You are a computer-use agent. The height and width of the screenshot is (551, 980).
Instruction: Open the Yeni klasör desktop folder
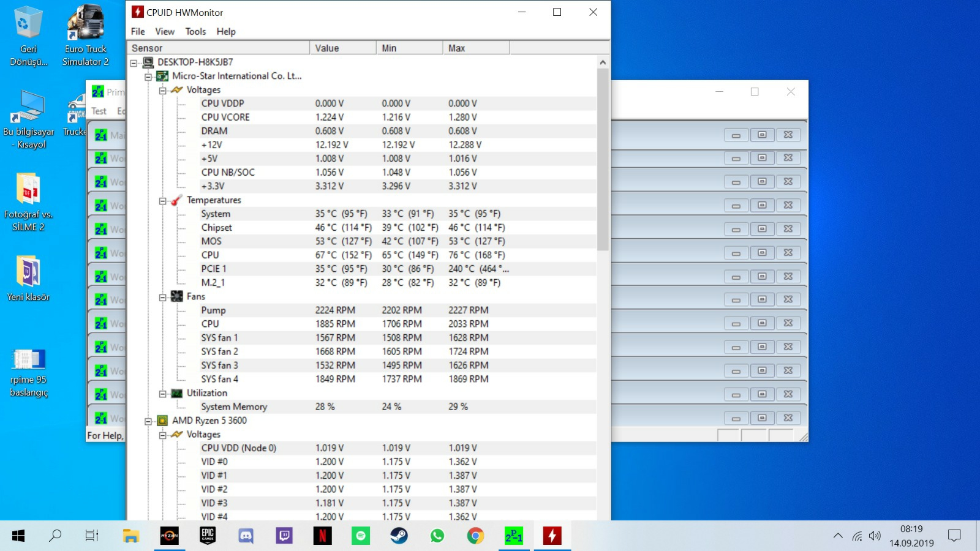click(x=28, y=279)
